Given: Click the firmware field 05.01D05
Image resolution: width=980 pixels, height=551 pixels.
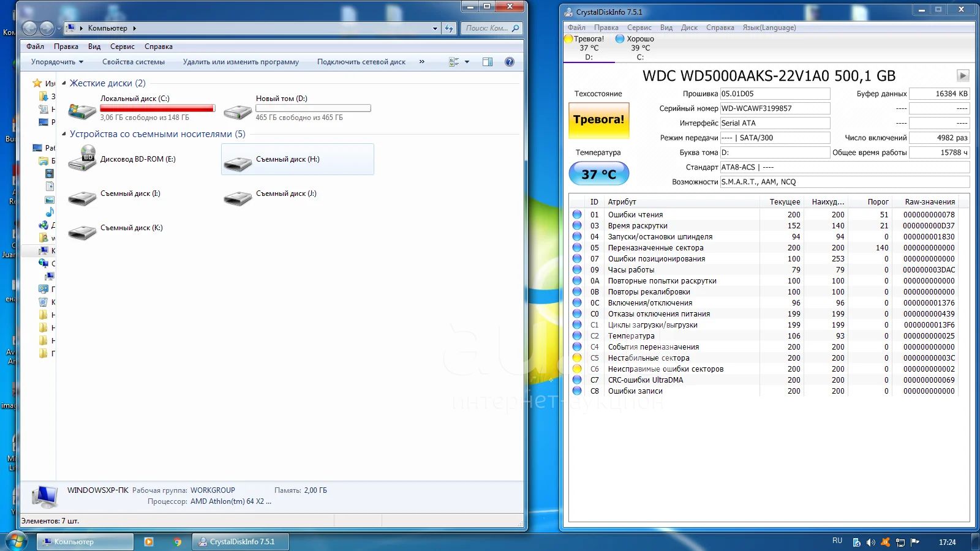Looking at the screenshot, I should click(775, 94).
